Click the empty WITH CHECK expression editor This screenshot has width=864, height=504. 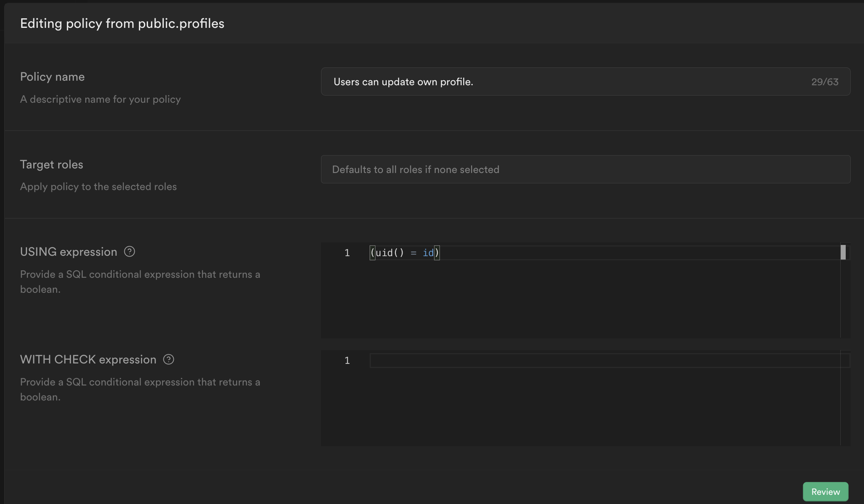tap(541, 360)
